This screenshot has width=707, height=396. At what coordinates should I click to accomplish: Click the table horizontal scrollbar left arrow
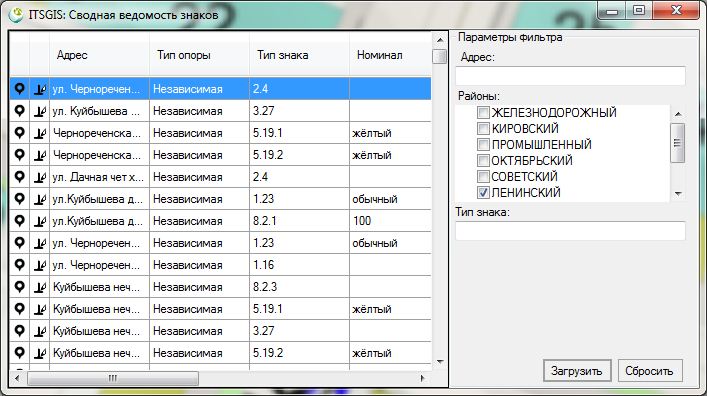[x=17, y=378]
